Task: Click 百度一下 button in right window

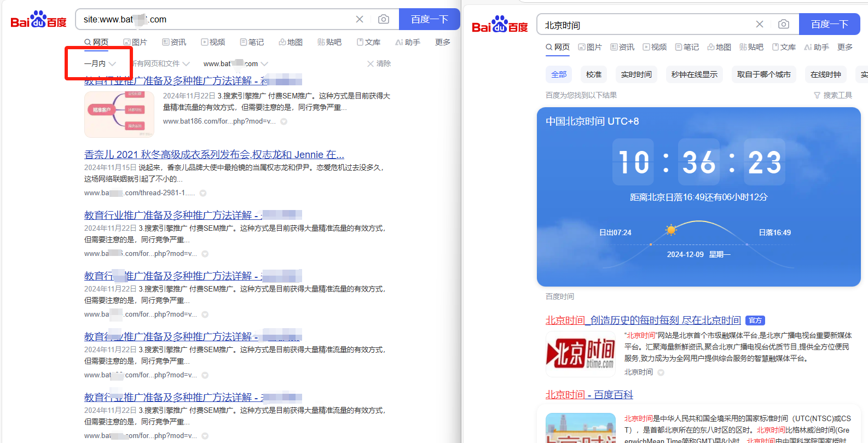Action: click(830, 24)
